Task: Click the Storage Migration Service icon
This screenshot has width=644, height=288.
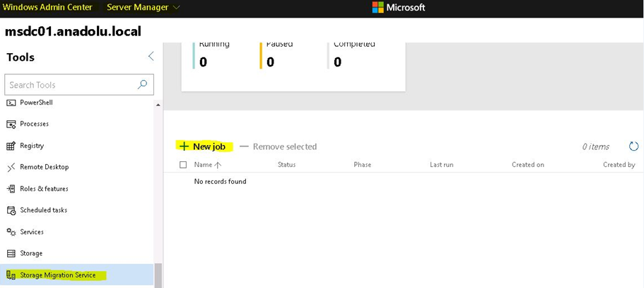Action: (x=11, y=275)
